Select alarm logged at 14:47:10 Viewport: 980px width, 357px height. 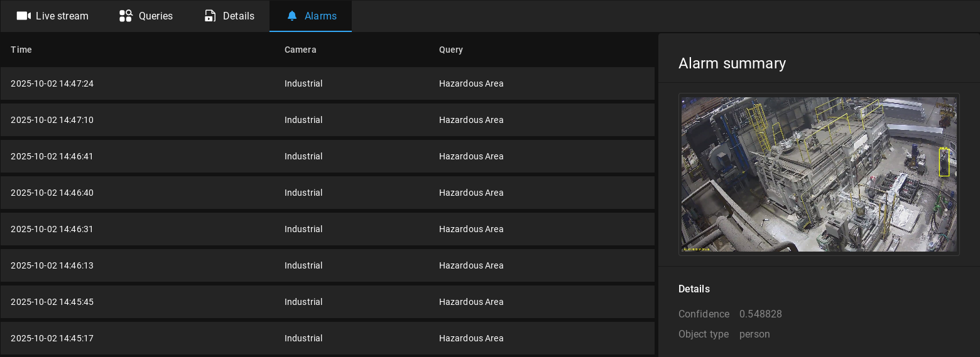(x=327, y=120)
